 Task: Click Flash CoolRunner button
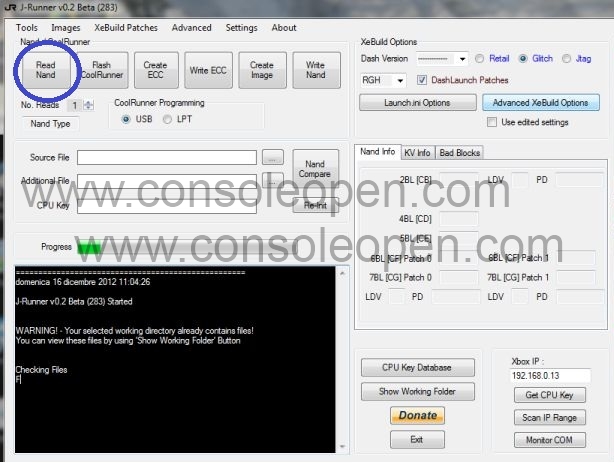tap(102, 70)
